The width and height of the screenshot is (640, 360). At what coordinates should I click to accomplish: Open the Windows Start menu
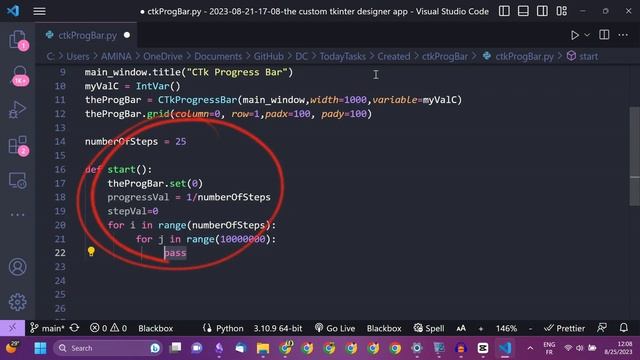tap(40, 348)
